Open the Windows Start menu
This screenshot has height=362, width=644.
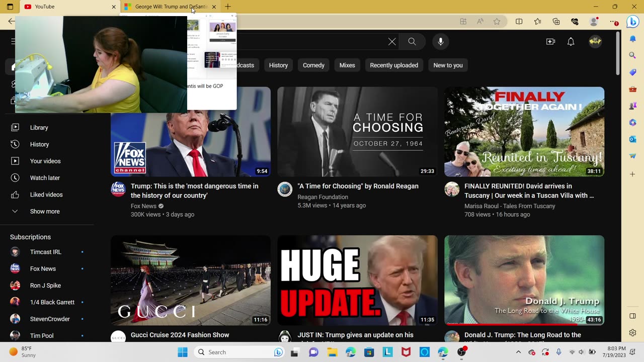[x=182, y=352]
